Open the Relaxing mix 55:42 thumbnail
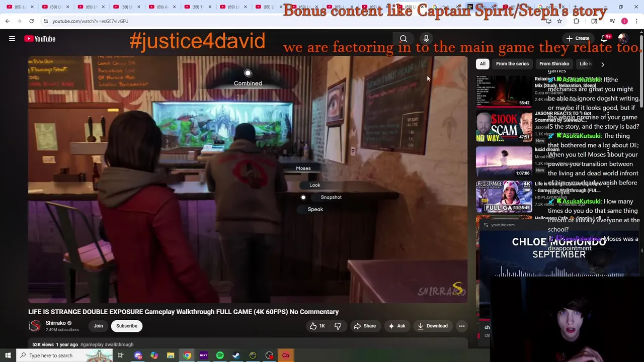This screenshot has width=644, height=362. click(x=504, y=90)
